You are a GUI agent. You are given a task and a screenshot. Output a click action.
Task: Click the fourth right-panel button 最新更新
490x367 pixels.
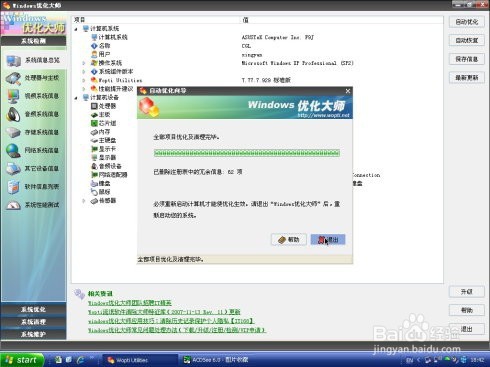point(467,78)
